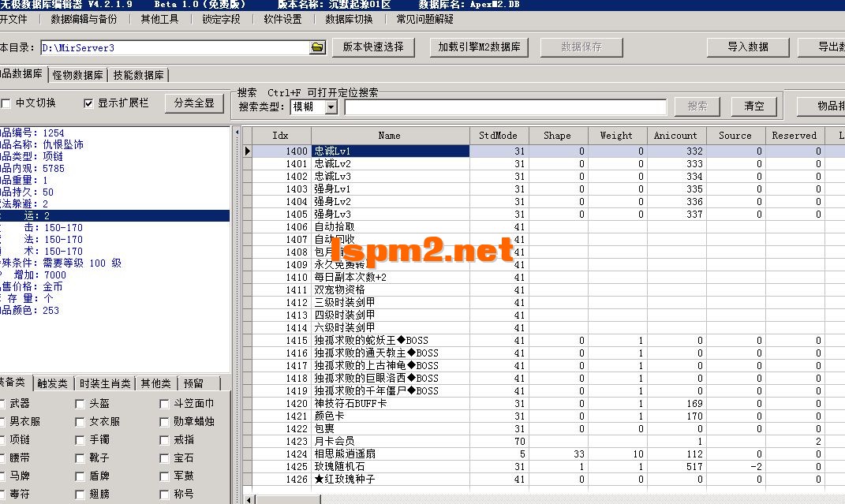This screenshot has width=845, height=504.
Task: Click the 分类全显 button
Action: [x=194, y=103]
